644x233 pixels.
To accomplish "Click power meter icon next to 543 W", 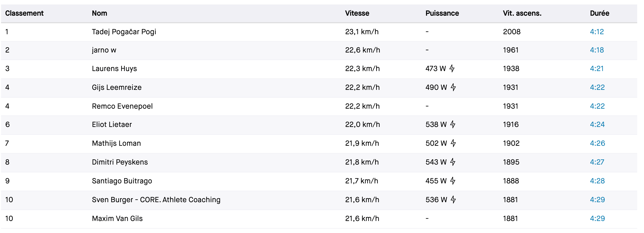I will pyautogui.click(x=453, y=162).
